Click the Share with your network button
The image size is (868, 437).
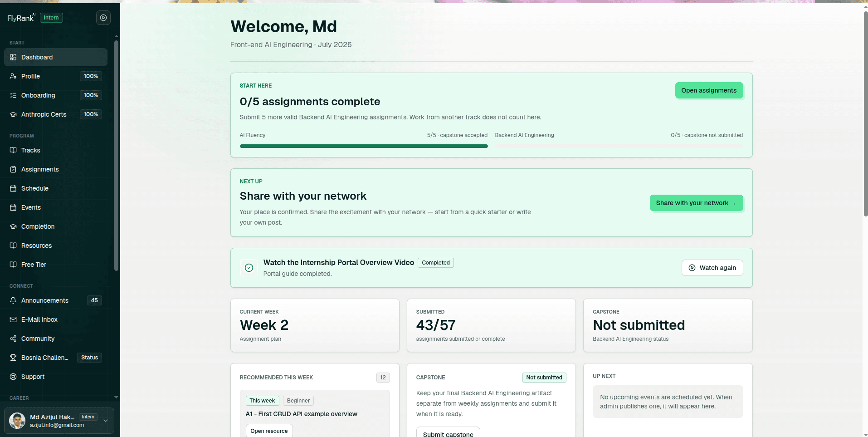[696, 203]
